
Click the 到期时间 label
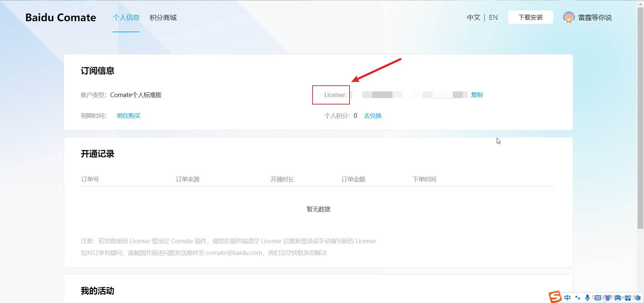click(x=94, y=116)
